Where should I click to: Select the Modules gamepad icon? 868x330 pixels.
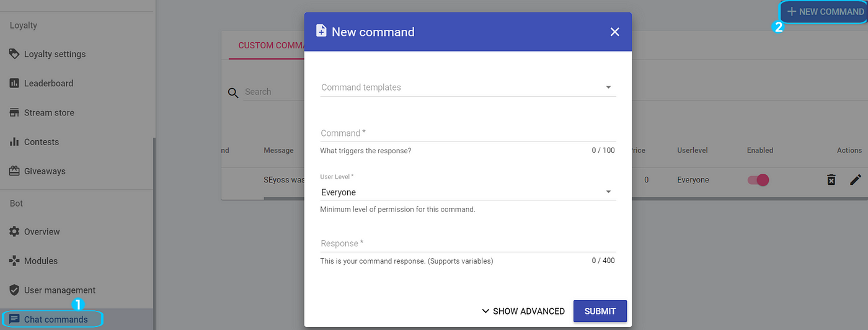point(14,261)
